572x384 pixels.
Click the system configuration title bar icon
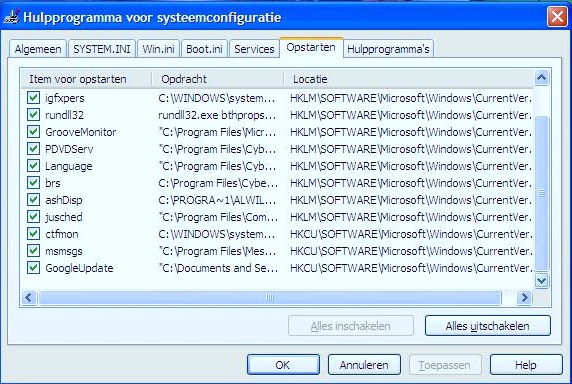pos(11,17)
